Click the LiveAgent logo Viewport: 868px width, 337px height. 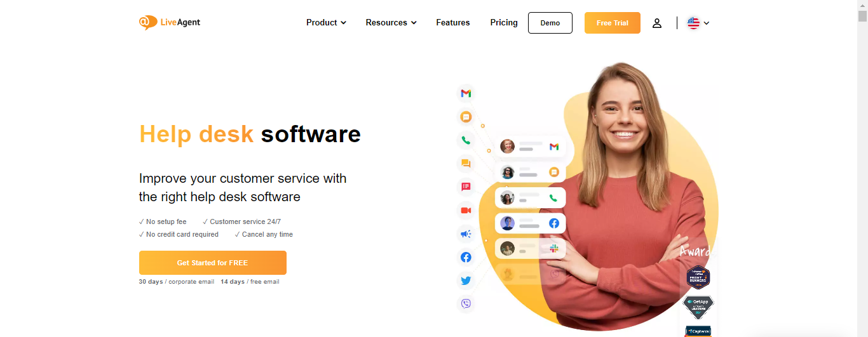click(x=170, y=22)
